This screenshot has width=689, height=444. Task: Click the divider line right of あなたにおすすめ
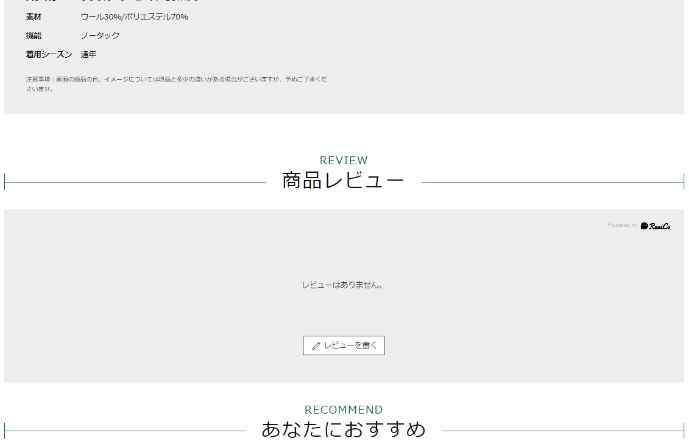562,431
